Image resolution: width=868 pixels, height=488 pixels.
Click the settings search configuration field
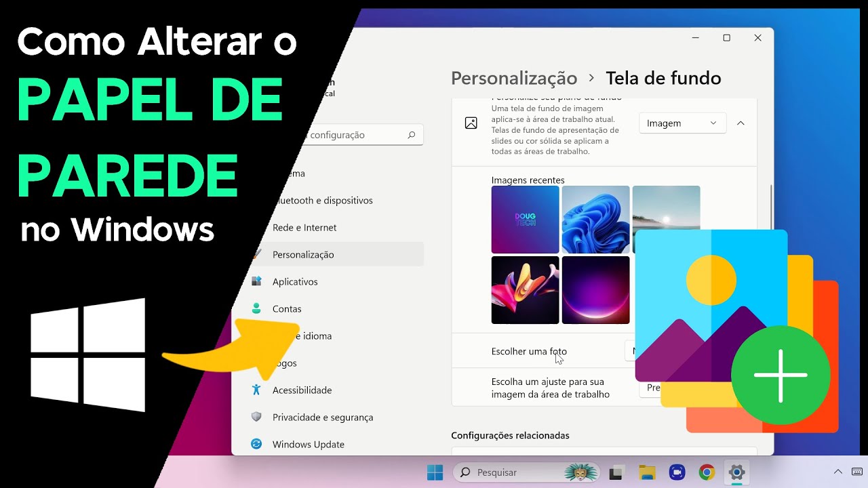pyautogui.click(x=358, y=135)
